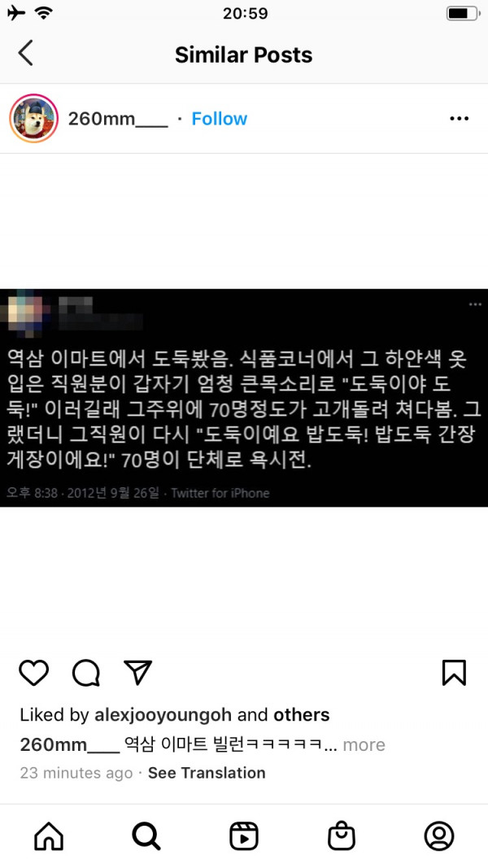This screenshot has height=868, width=488.
Task: Open the Shop bag tab
Action: pyautogui.click(x=342, y=835)
